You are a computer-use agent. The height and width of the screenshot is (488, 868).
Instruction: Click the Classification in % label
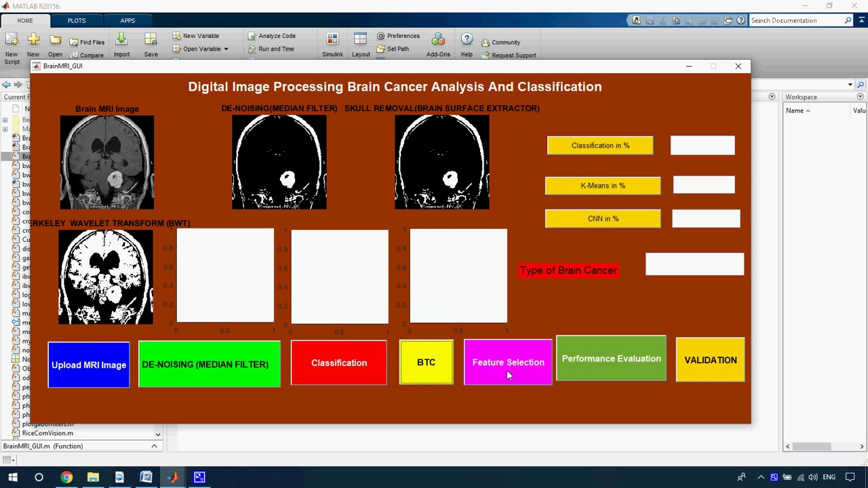coord(600,146)
